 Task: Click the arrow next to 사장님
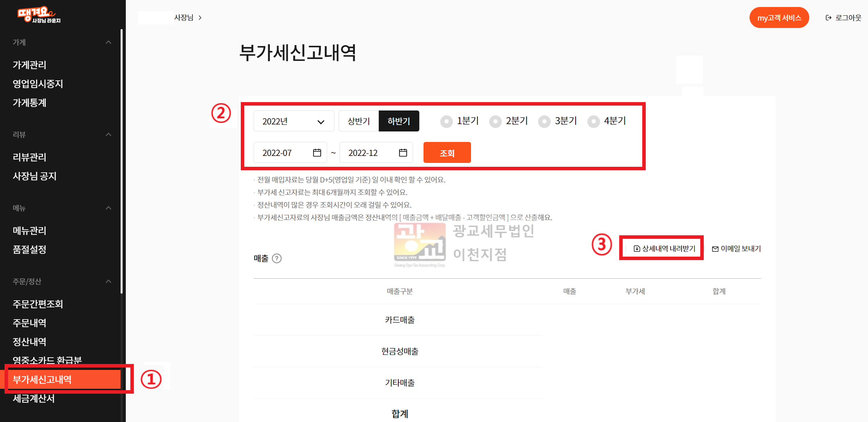point(200,18)
